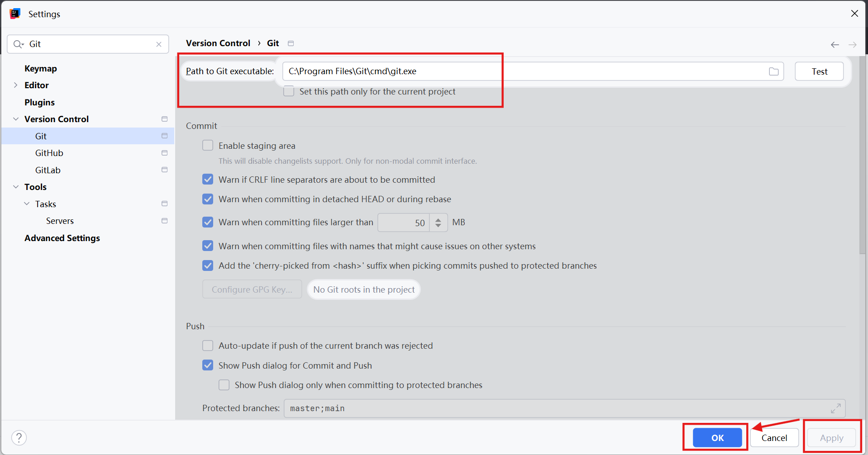This screenshot has height=455, width=868.
Task: Open Advanced Settings page
Action: (62, 238)
